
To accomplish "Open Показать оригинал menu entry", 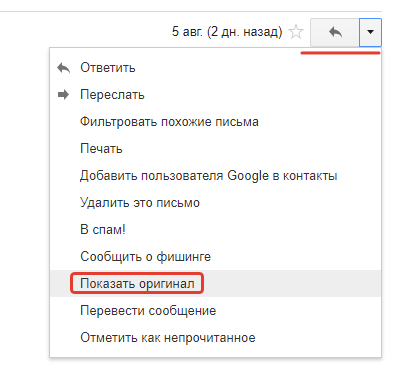I will 215,284.
